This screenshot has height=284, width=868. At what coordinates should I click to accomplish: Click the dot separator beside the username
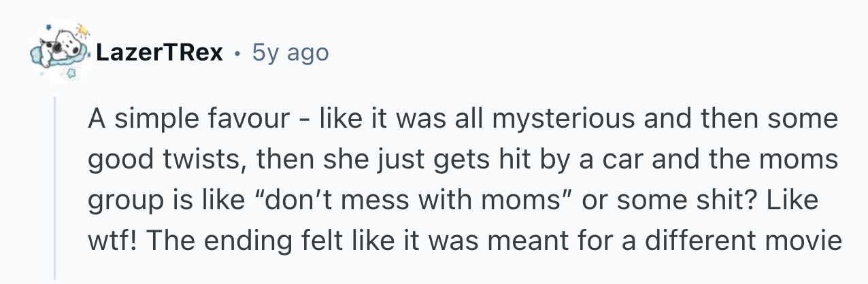[x=239, y=53]
